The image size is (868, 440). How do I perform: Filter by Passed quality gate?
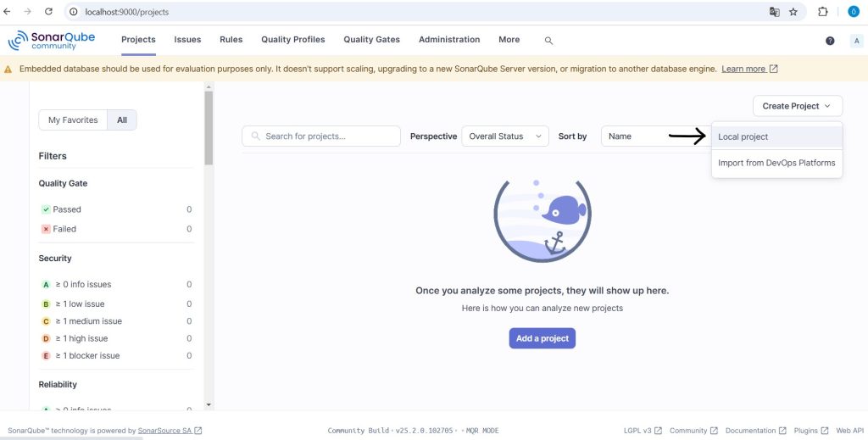(x=115, y=209)
